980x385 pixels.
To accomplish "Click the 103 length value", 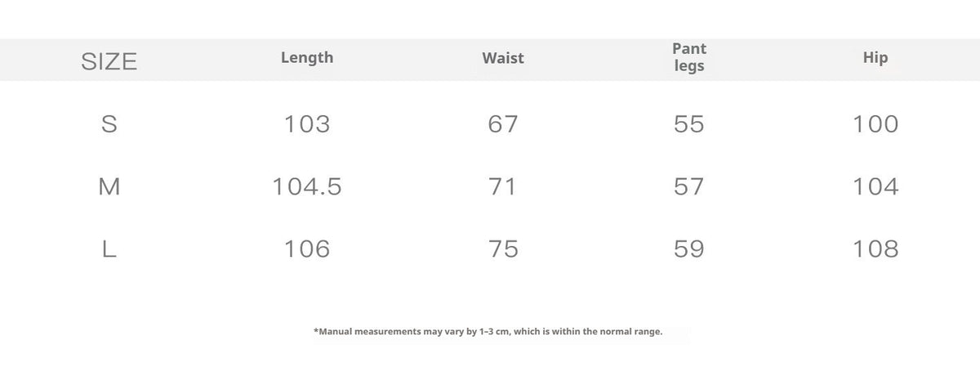I will tap(307, 124).
